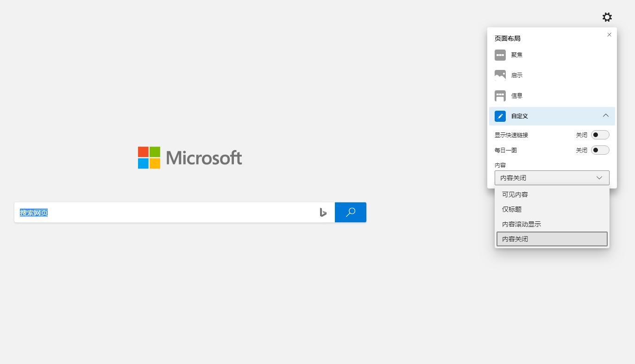This screenshot has width=635, height=364.
Task: Close the page layout panel
Action: click(x=609, y=35)
